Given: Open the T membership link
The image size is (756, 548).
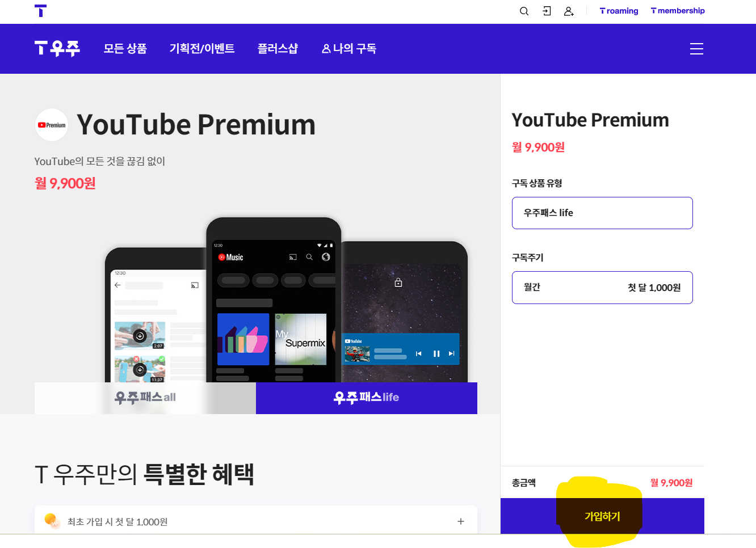Looking at the screenshot, I should tap(678, 11).
